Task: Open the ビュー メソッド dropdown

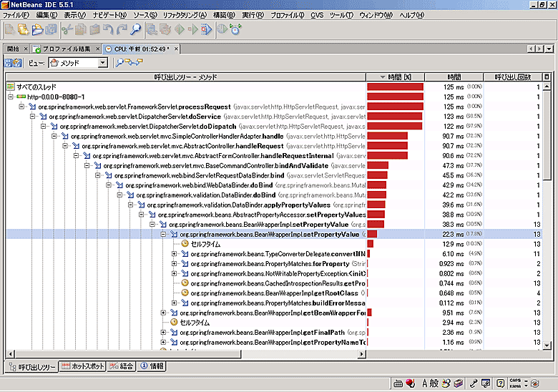Action: point(102,63)
